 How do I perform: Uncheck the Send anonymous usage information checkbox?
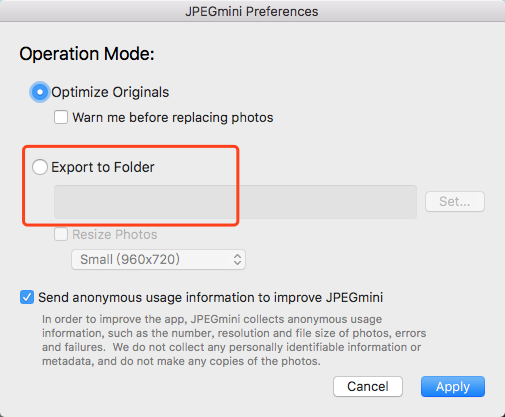point(27,297)
